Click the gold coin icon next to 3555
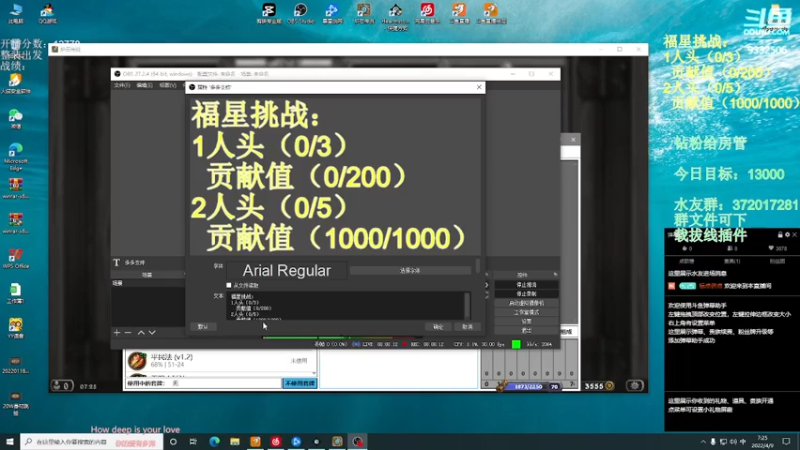The height and width of the screenshot is (450, 800). 609,386
